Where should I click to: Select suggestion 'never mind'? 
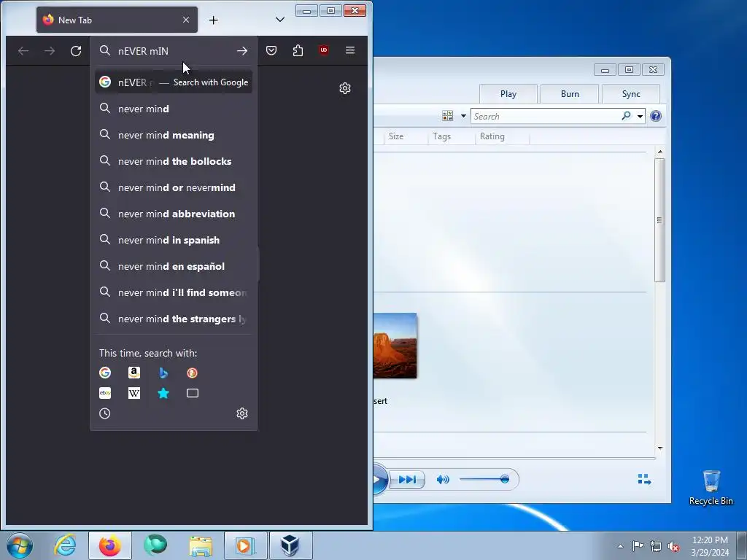click(174, 109)
